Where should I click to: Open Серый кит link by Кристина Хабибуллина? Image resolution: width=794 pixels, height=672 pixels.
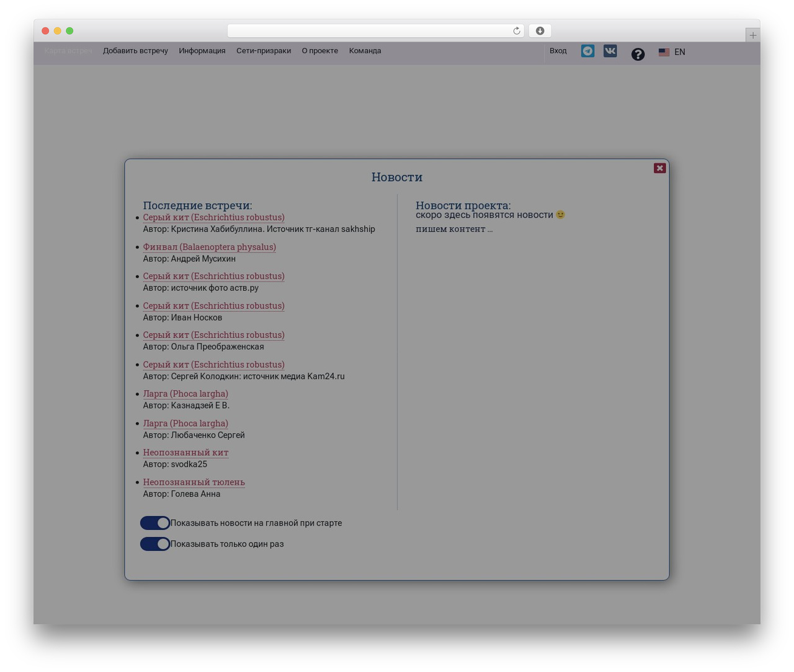[x=213, y=218]
